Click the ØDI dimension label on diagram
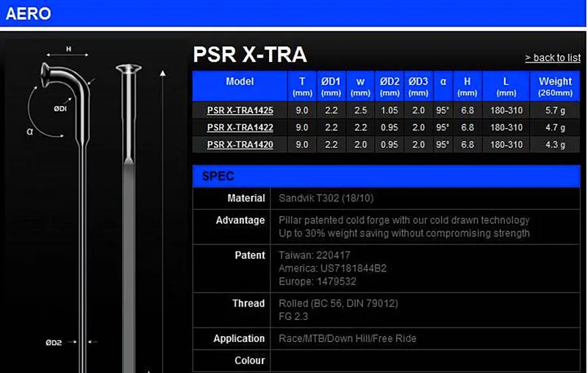588x373 pixels. point(60,109)
